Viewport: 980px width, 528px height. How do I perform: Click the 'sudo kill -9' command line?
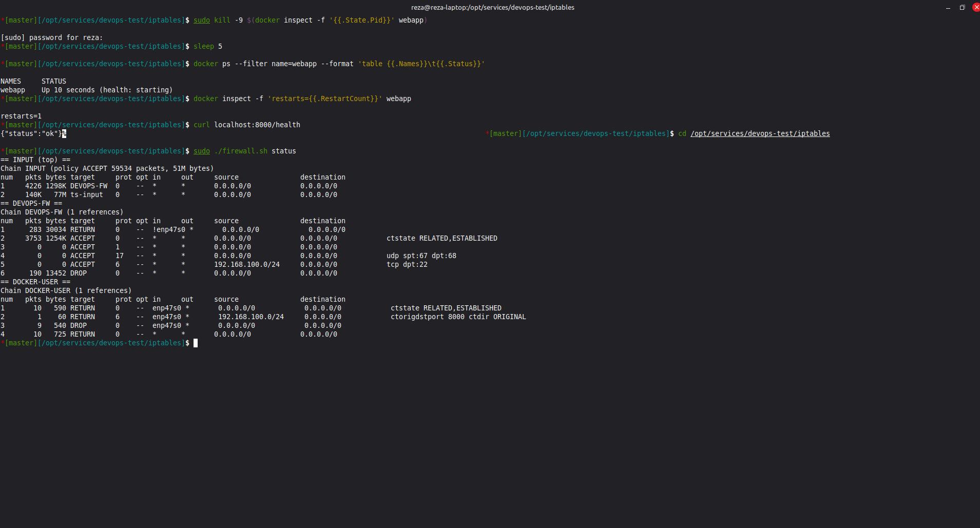[x=310, y=20]
